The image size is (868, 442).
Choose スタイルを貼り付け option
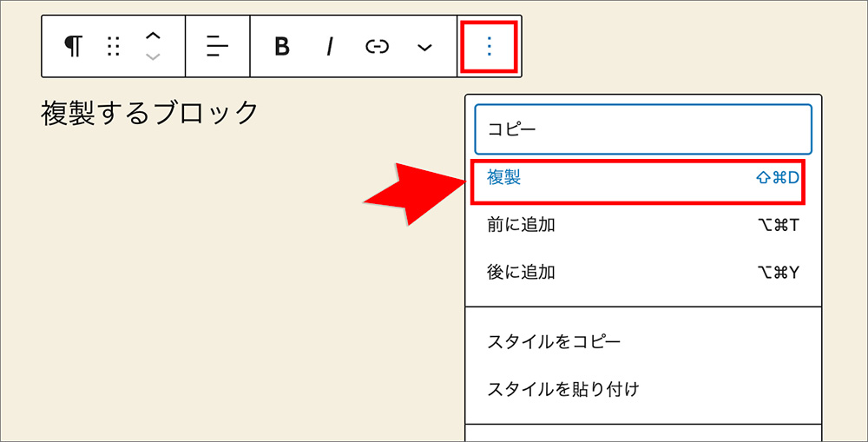pos(562,388)
